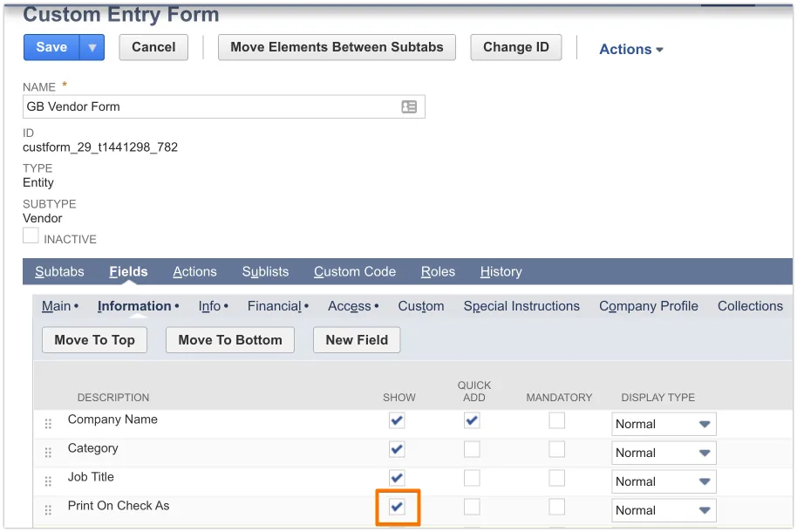
Task: Open the Custom Code tab
Action: [x=354, y=272]
